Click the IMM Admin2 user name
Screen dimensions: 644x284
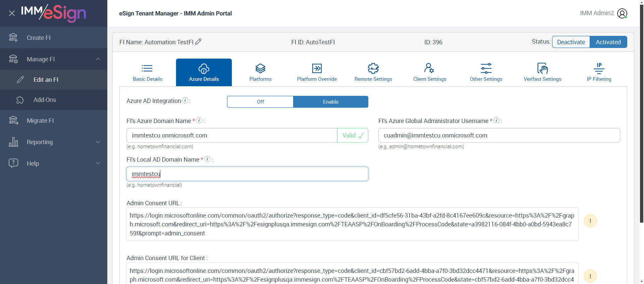(597, 13)
